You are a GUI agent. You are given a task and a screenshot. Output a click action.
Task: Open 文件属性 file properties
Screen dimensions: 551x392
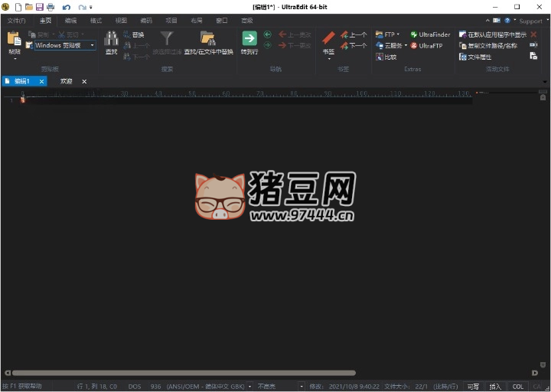pyautogui.click(x=475, y=57)
